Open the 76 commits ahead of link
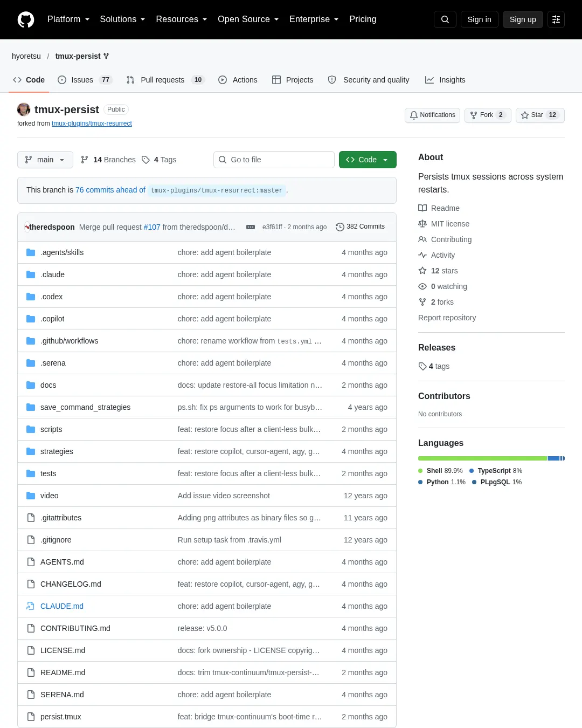Screen dimensions: 582x728 click(x=110, y=190)
